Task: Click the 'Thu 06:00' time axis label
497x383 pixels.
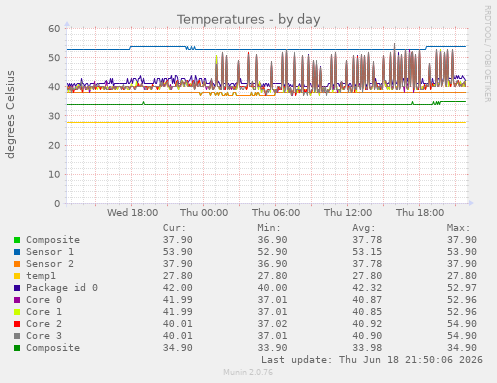Action: (x=276, y=213)
